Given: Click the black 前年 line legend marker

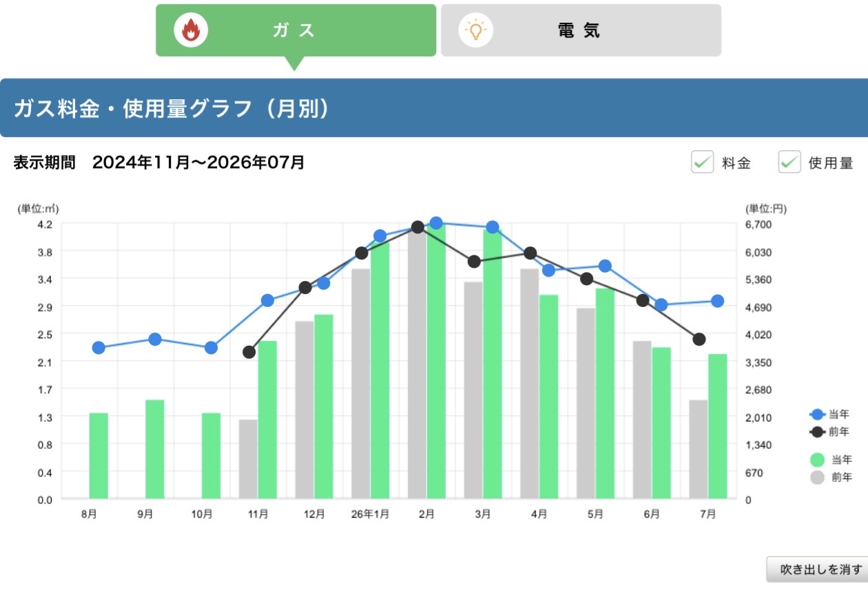Looking at the screenshot, I should (x=818, y=432).
